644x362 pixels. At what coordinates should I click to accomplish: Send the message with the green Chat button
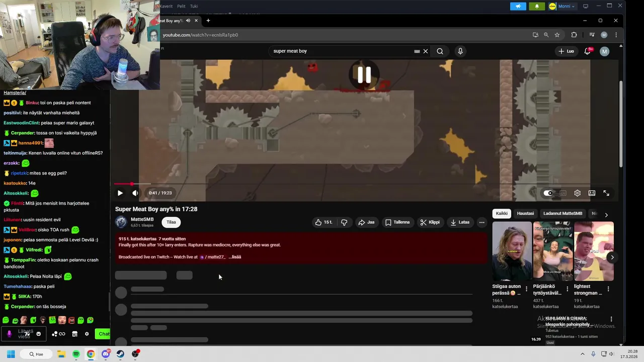[x=104, y=334]
